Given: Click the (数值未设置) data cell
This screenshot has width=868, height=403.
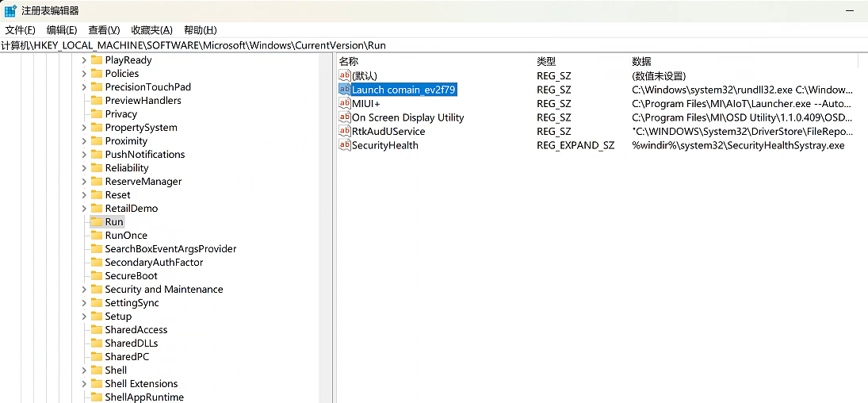Looking at the screenshot, I should [x=659, y=76].
